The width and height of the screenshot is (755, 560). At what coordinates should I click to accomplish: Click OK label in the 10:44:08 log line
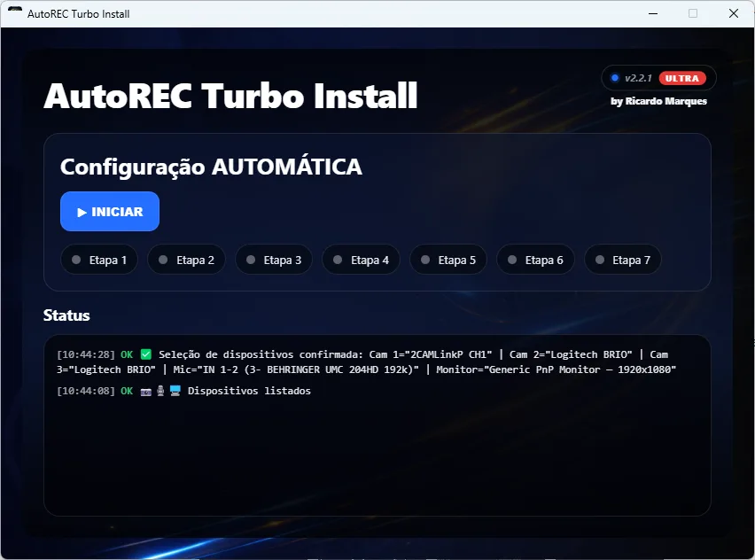[x=127, y=391]
